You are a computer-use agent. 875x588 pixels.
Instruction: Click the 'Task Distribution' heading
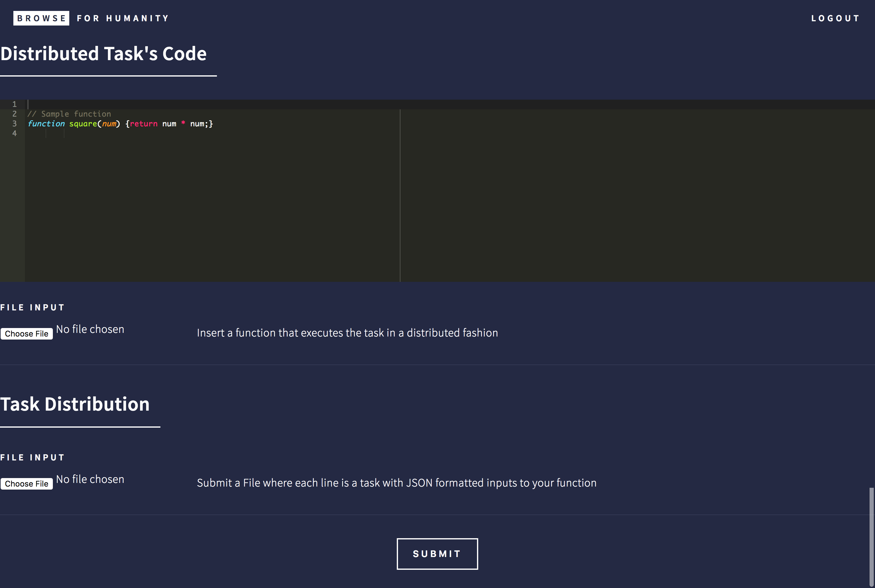[x=75, y=404]
